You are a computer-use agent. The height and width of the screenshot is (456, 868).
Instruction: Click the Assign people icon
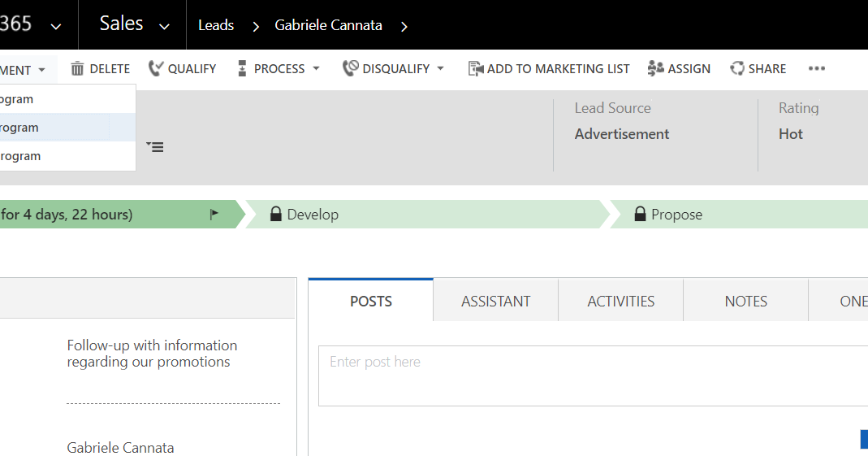(656, 69)
